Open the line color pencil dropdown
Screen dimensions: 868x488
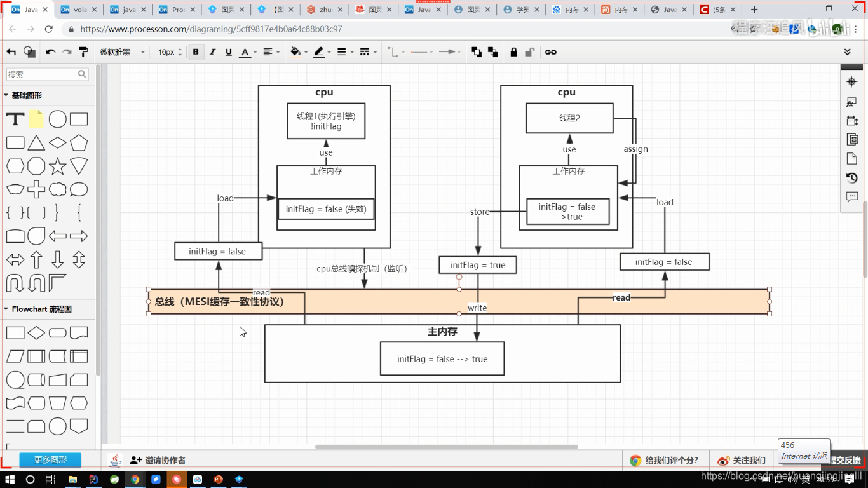pos(321,52)
